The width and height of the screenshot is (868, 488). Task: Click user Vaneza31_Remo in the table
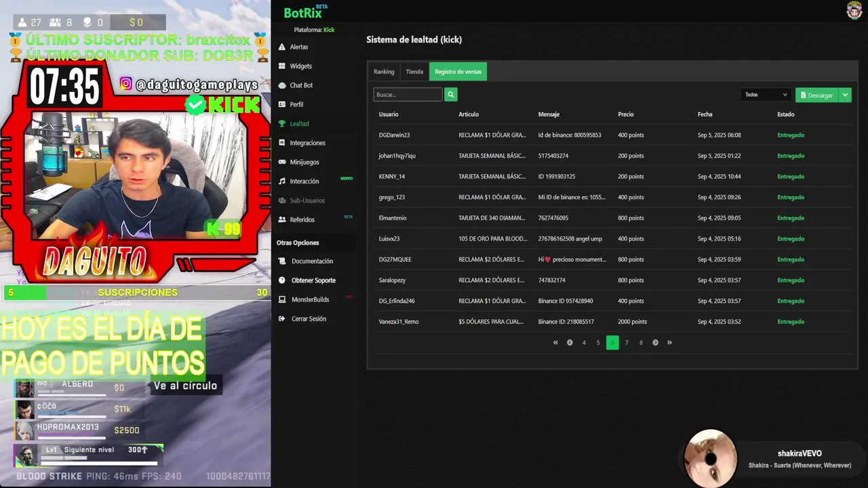[398, 322]
